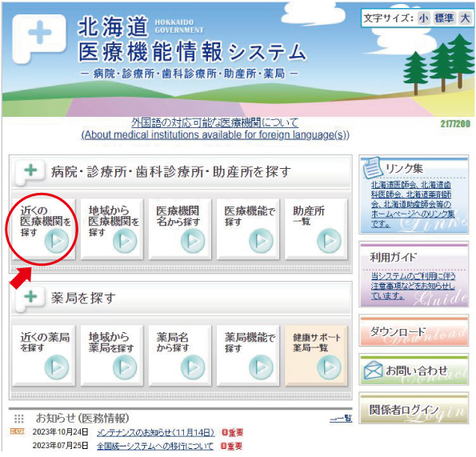Screen dimensions: 476x457
Task: Click play icon under 薬局機能で探す
Action: pyautogui.click(x=261, y=367)
